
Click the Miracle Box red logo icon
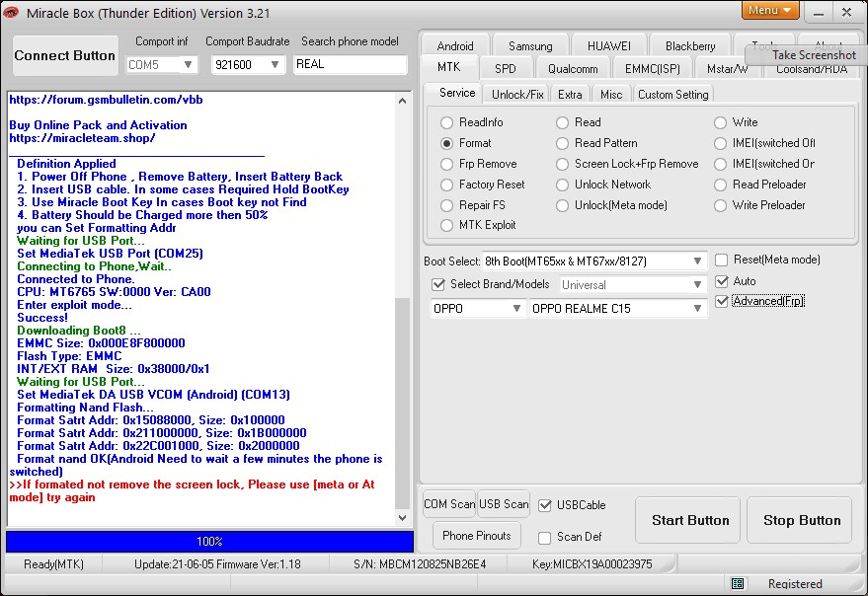(11, 13)
